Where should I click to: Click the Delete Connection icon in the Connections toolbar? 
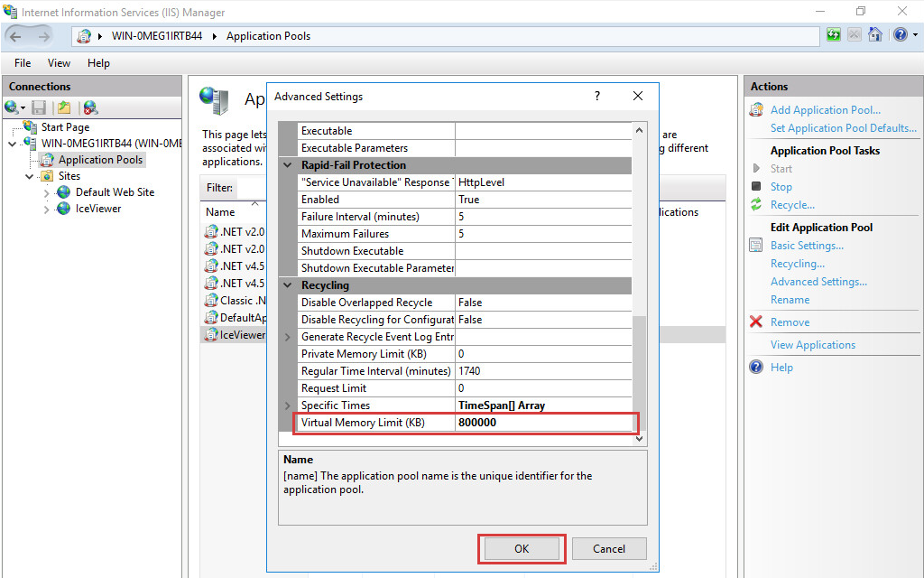(90, 107)
